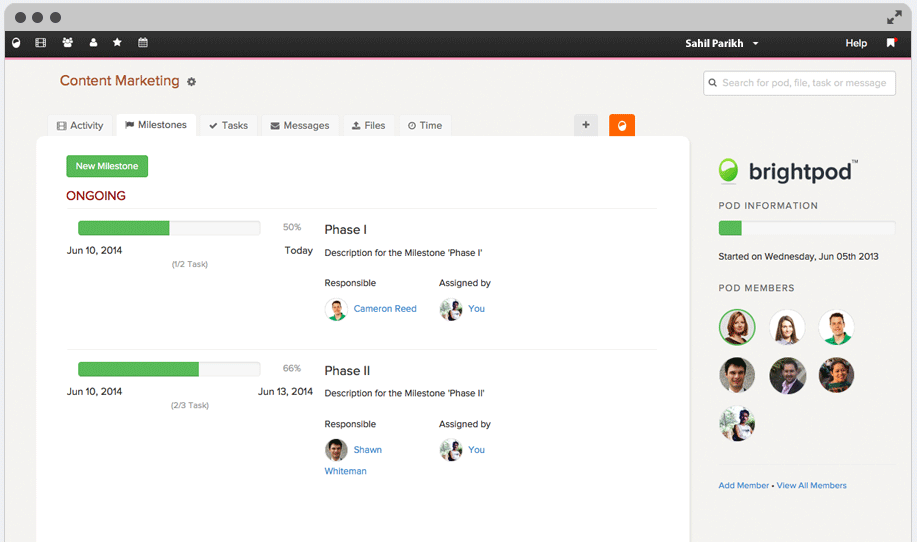Switch to the Tasks tab
This screenshot has height=542, width=917.
tap(228, 126)
